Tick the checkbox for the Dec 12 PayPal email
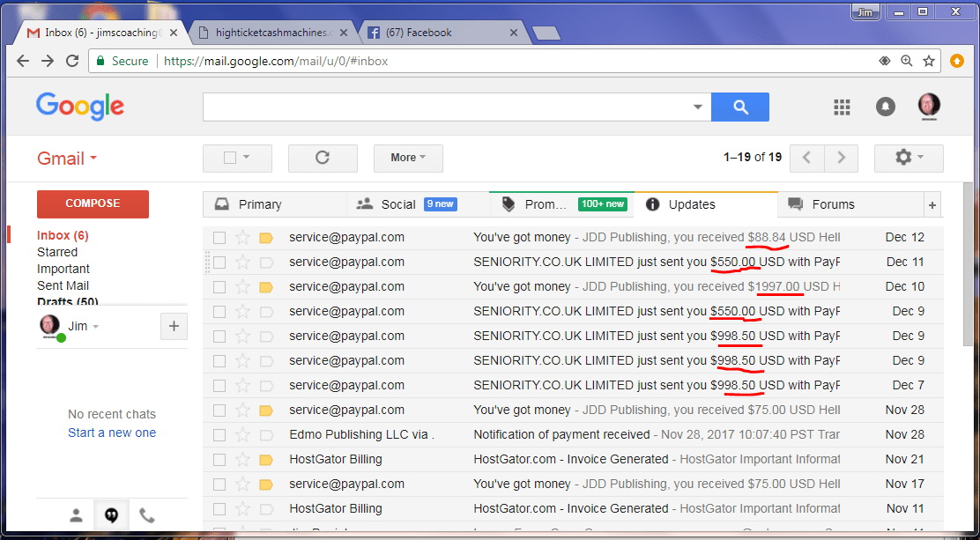 [x=219, y=238]
